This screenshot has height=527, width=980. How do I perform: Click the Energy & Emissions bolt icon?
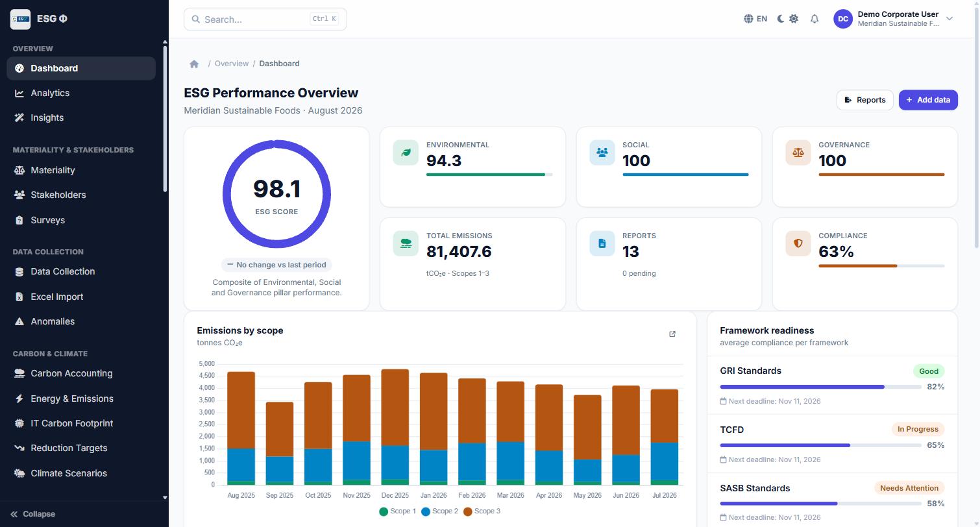pos(19,398)
